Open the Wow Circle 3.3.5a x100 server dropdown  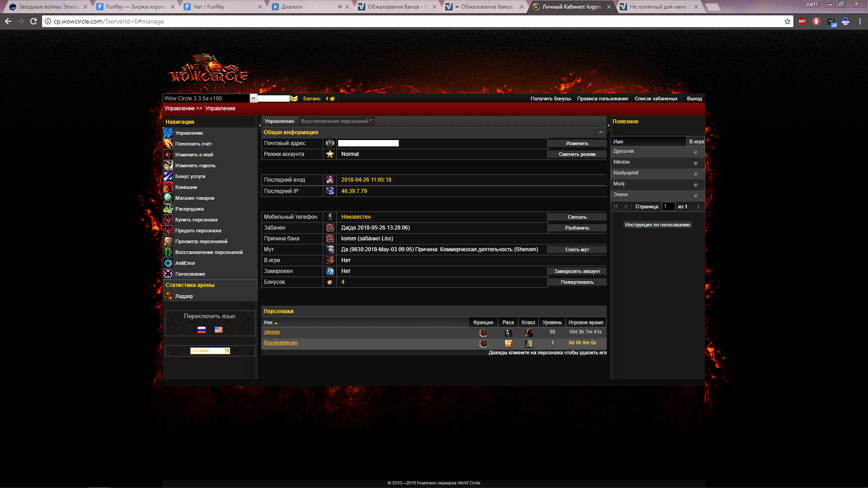coord(253,98)
